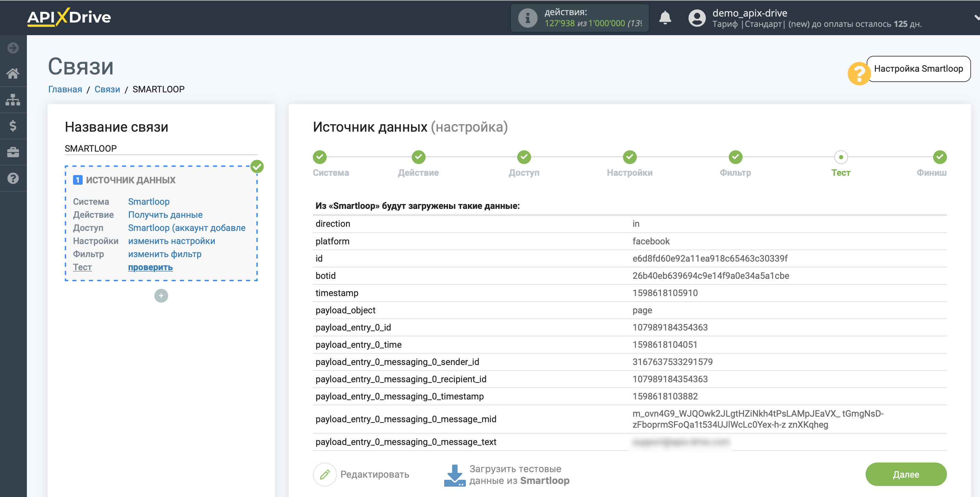Click the number 1 source badge
980x497 pixels.
click(x=78, y=180)
